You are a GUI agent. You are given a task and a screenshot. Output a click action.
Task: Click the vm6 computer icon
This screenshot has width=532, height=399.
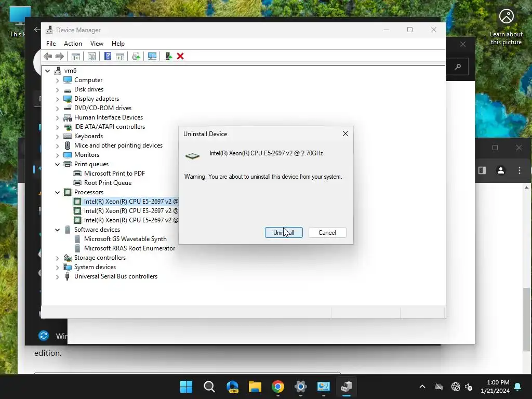coord(58,71)
